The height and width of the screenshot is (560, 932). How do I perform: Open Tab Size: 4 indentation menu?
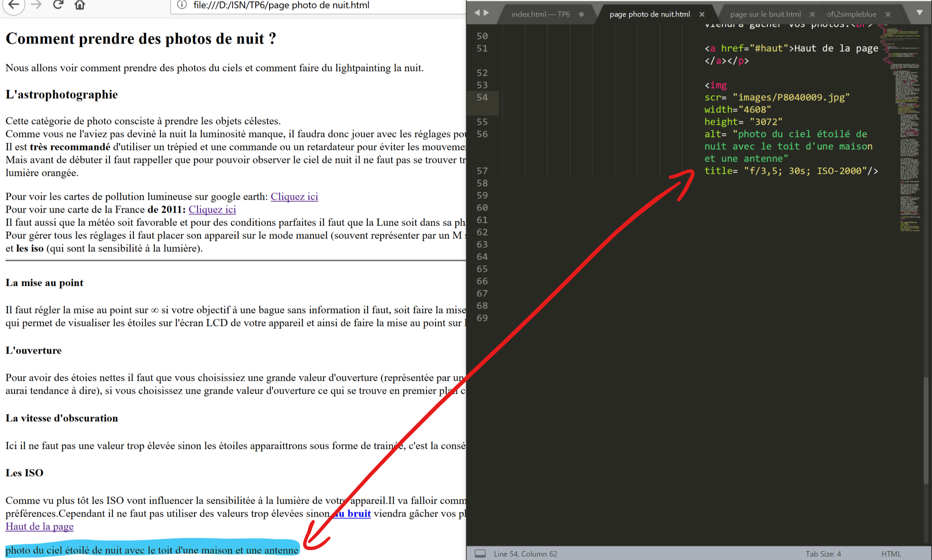coord(823,554)
